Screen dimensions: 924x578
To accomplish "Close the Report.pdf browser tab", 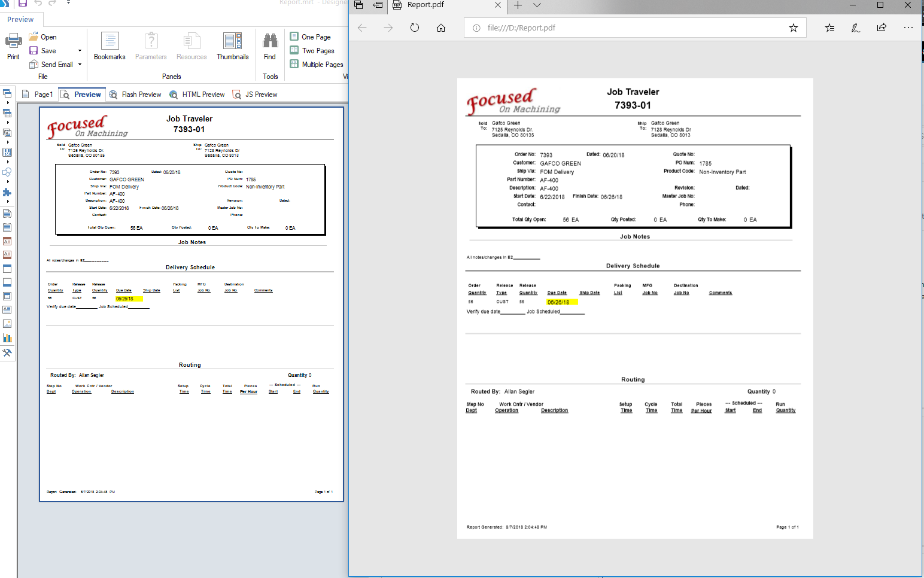I will pyautogui.click(x=498, y=5).
